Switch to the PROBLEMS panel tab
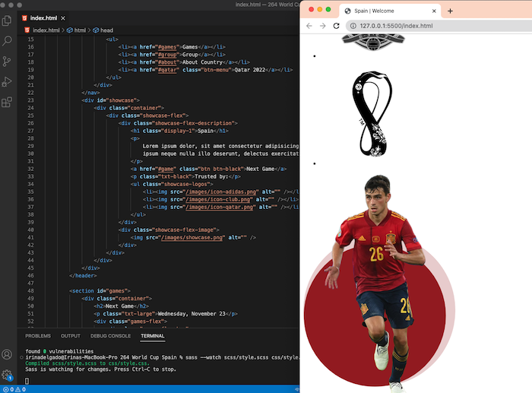 pyautogui.click(x=38, y=336)
